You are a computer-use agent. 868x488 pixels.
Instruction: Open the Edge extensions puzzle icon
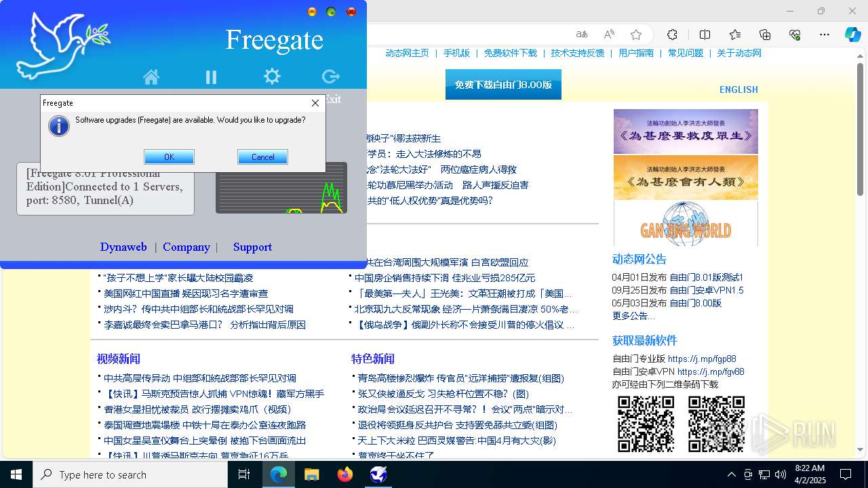point(672,35)
